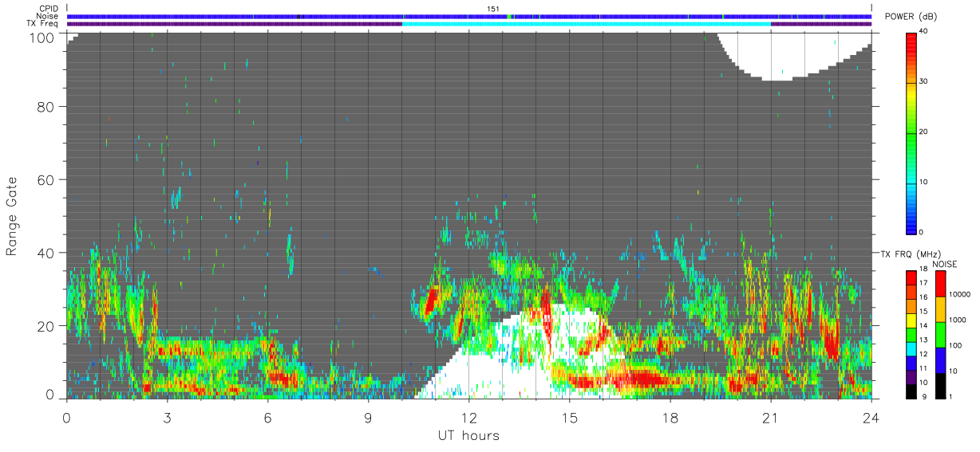This screenshot has width=980, height=452.
Task: Click the 12 tick on TX FRQ scale
Action: pyautogui.click(x=924, y=355)
